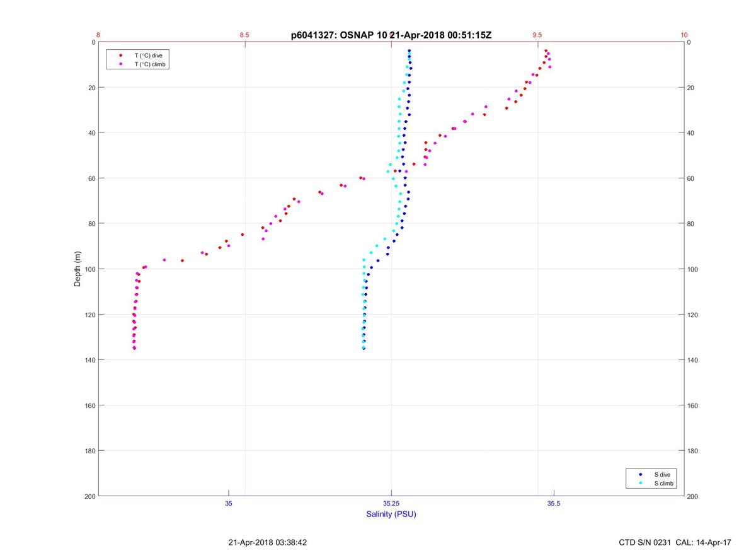Screen dimensions: 756x558
Task: Click the '140' tick on left depth axis
Action: click(x=89, y=360)
